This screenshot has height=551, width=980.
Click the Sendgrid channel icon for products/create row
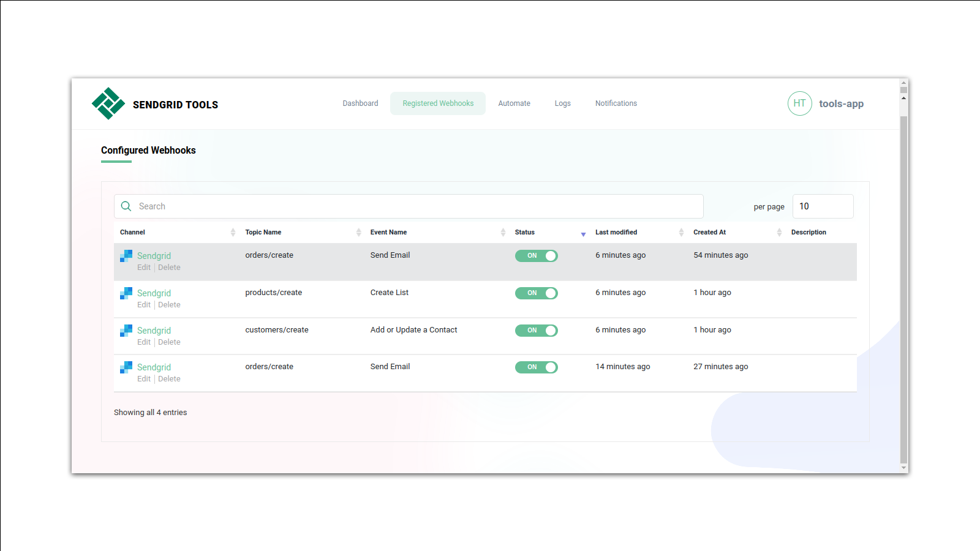pyautogui.click(x=126, y=293)
